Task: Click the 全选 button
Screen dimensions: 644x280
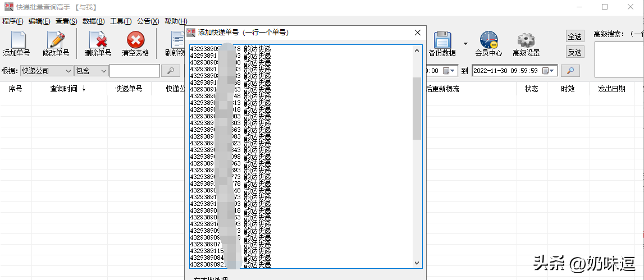Action: [x=574, y=36]
